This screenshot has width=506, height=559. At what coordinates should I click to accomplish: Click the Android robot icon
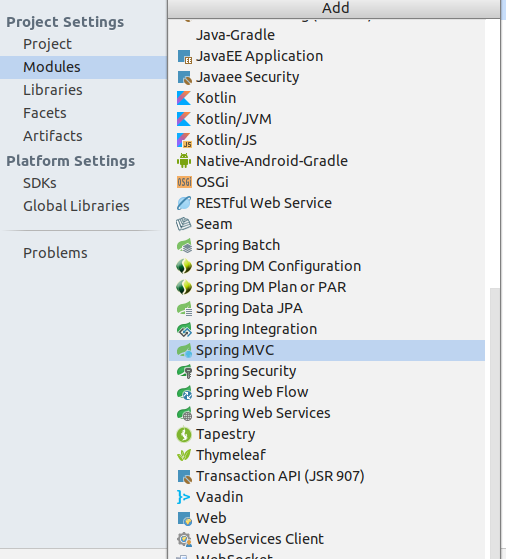tap(184, 161)
